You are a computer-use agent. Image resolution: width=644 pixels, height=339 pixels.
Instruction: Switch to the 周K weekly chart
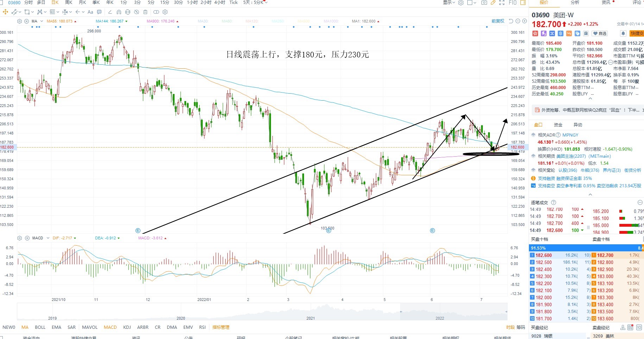coord(69,2)
